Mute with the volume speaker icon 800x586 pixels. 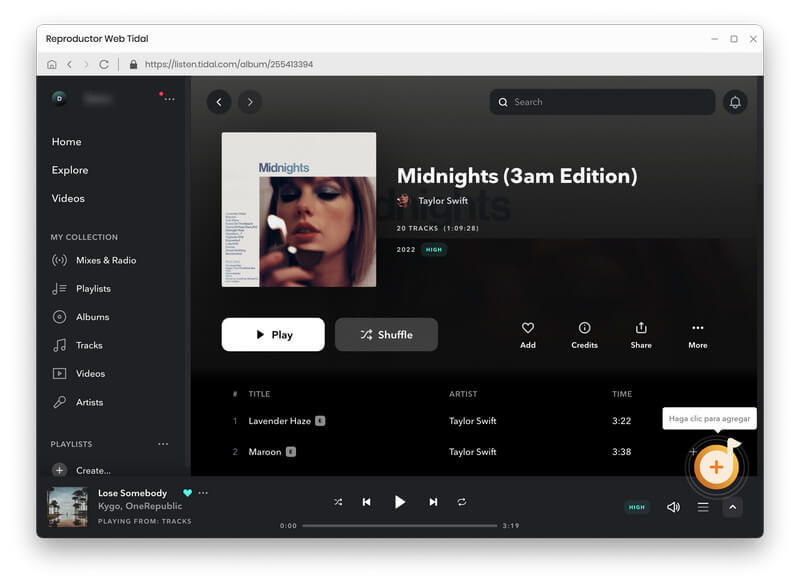click(x=673, y=507)
